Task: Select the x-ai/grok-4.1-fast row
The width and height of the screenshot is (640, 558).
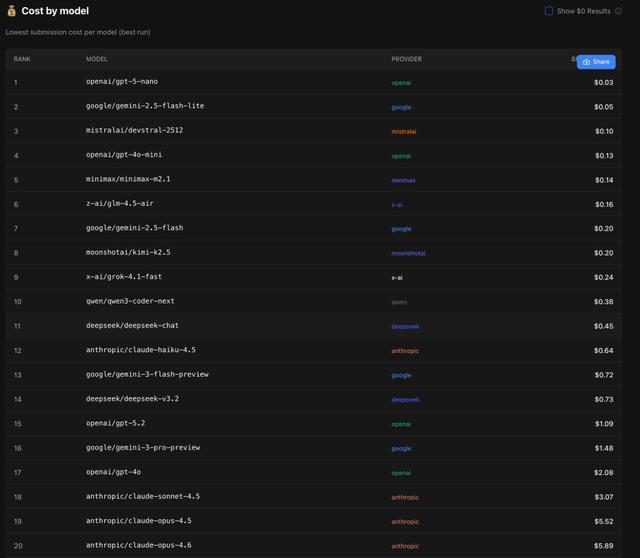Action: [x=124, y=277]
